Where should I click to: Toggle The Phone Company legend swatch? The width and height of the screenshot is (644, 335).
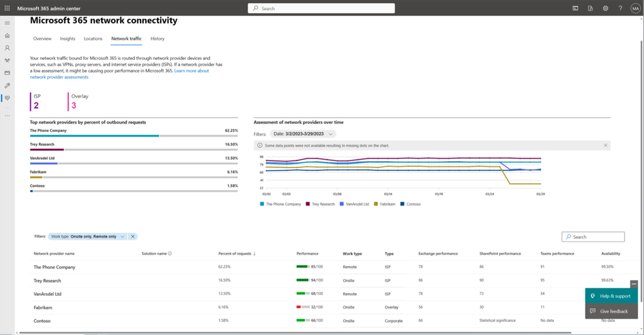(262, 204)
